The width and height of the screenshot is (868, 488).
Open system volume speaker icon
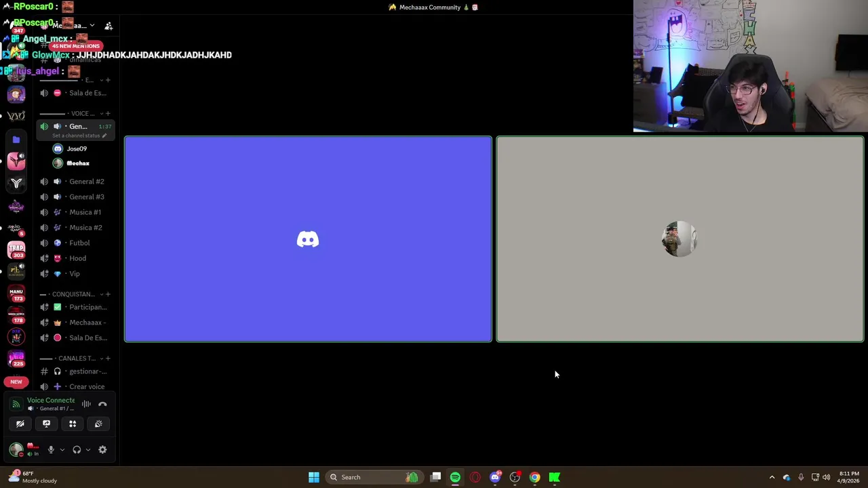pyautogui.click(x=826, y=477)
